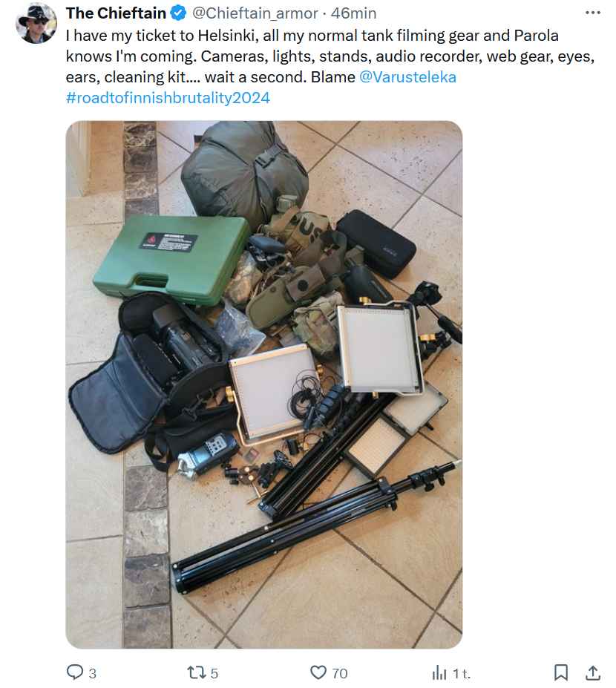This screenshot has height=688, width=616.
Task: Retweet this post using the arrows icon
Action: pos(196,672)
